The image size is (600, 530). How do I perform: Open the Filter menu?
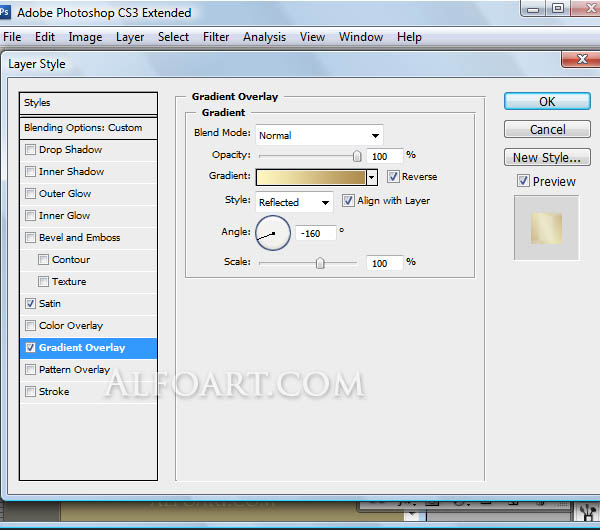tap(216, 37)
